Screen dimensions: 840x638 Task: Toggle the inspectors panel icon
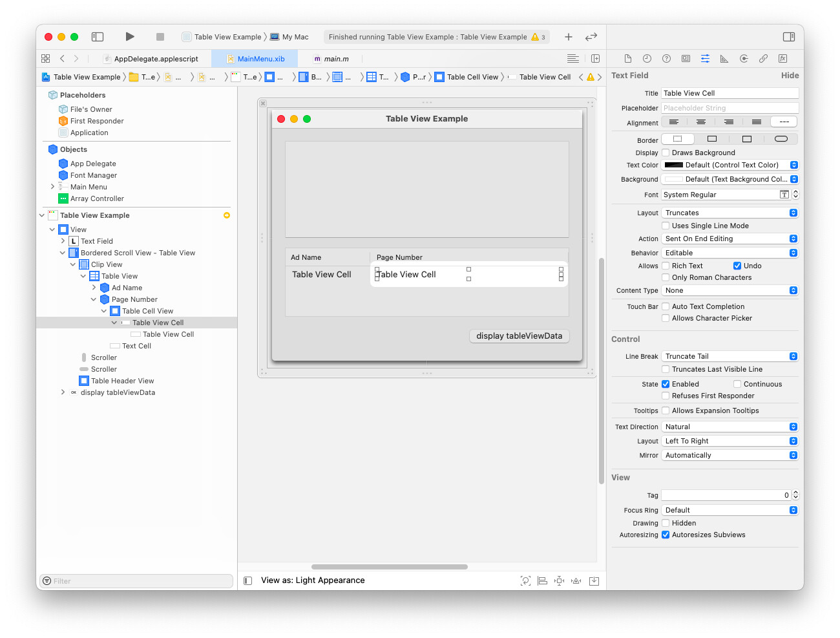(x=789, y=37)
